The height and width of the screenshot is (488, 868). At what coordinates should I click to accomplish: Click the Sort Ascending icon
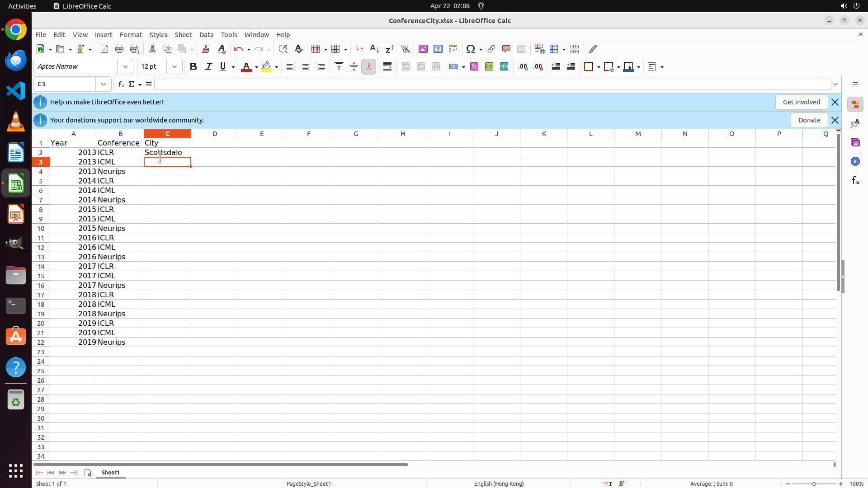tap(374, 49)
